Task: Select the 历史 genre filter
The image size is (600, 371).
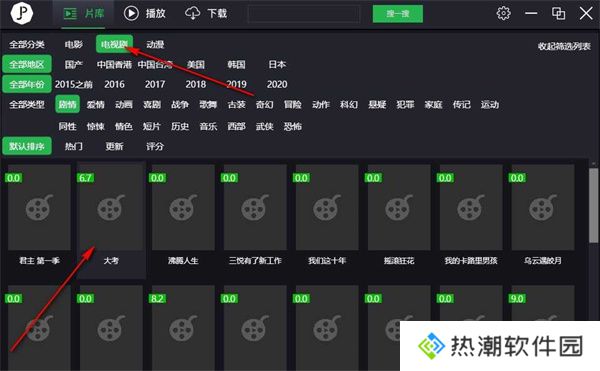Action: pos(180,126)
